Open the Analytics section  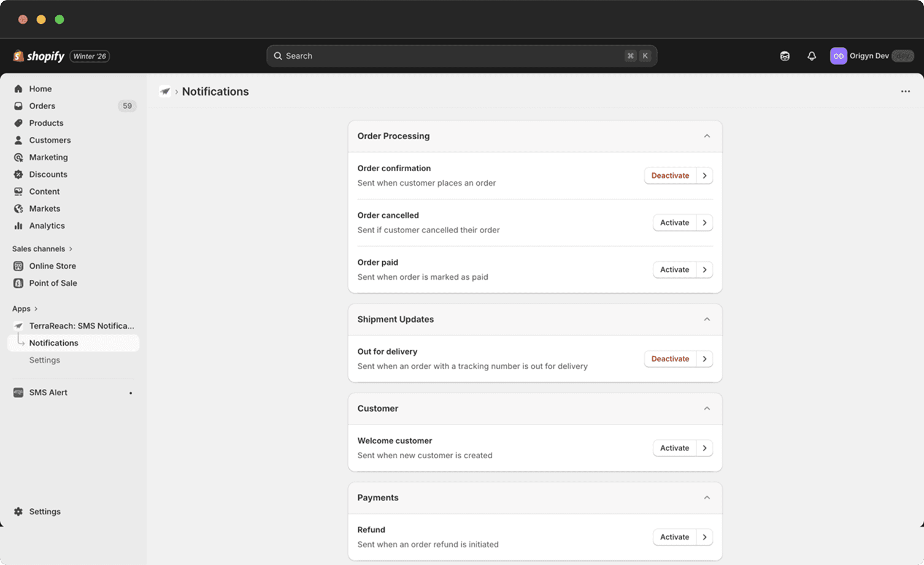[x=47, y=226]
